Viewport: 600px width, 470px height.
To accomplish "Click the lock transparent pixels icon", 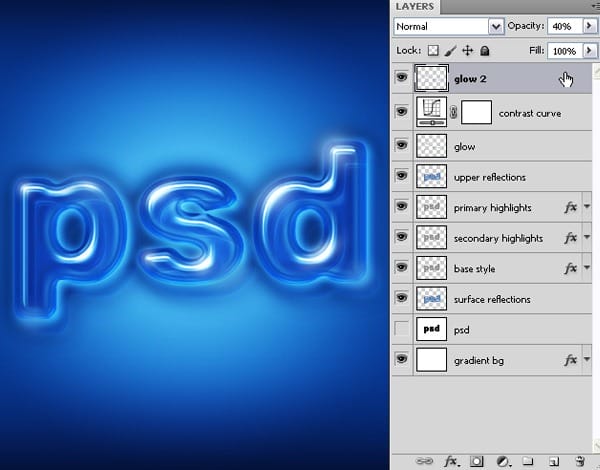I will (x=433, y=51).
